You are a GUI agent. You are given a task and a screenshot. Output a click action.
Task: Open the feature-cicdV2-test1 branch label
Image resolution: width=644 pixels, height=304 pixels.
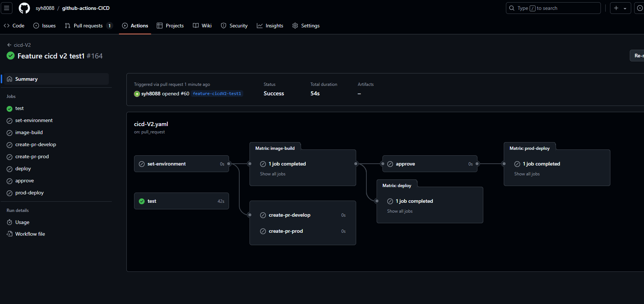coord(217,94)
